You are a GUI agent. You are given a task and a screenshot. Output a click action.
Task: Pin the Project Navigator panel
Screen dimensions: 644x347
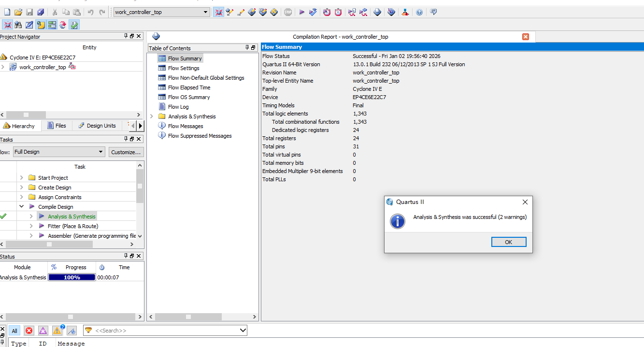[x=126, y=36]
